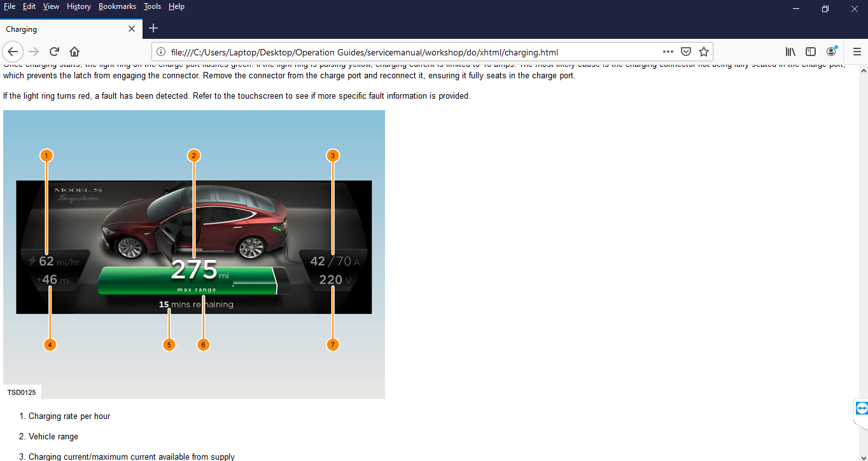Viewport: 868px width, 461px height.
Task: Expand page actions three-dot menu
Action: [668, 52]
